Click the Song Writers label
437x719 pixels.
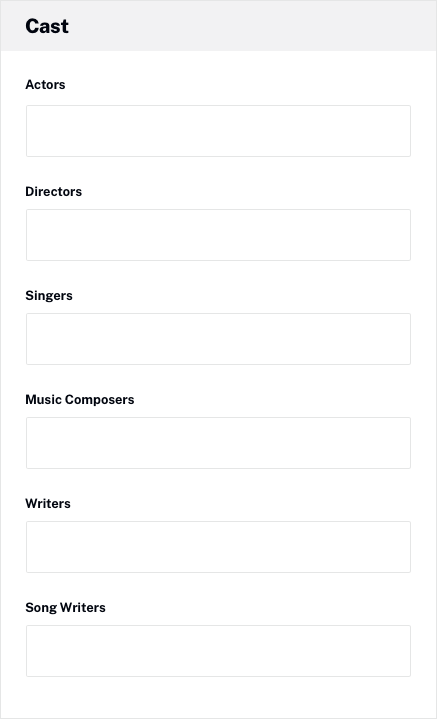[x=65, y=608]
